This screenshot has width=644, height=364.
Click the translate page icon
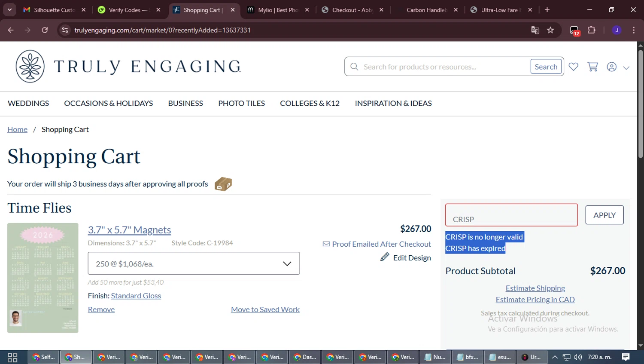click(x=535, y=30)
